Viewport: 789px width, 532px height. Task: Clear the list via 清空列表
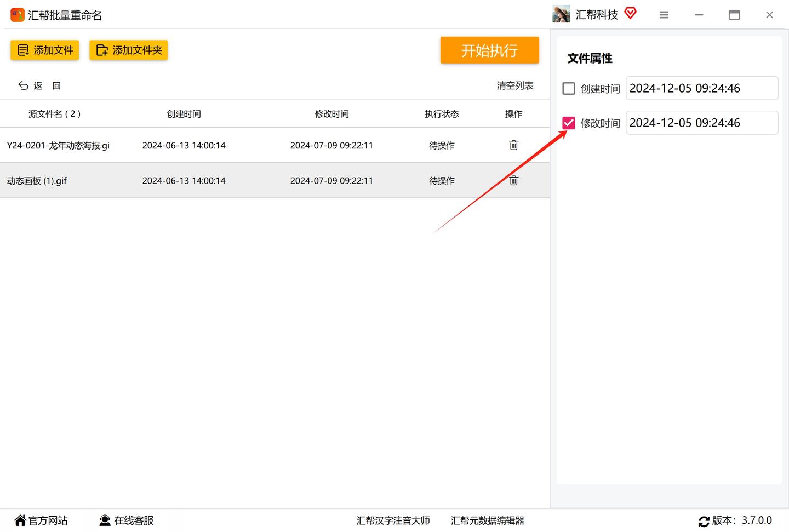click(x=515, y=85)
